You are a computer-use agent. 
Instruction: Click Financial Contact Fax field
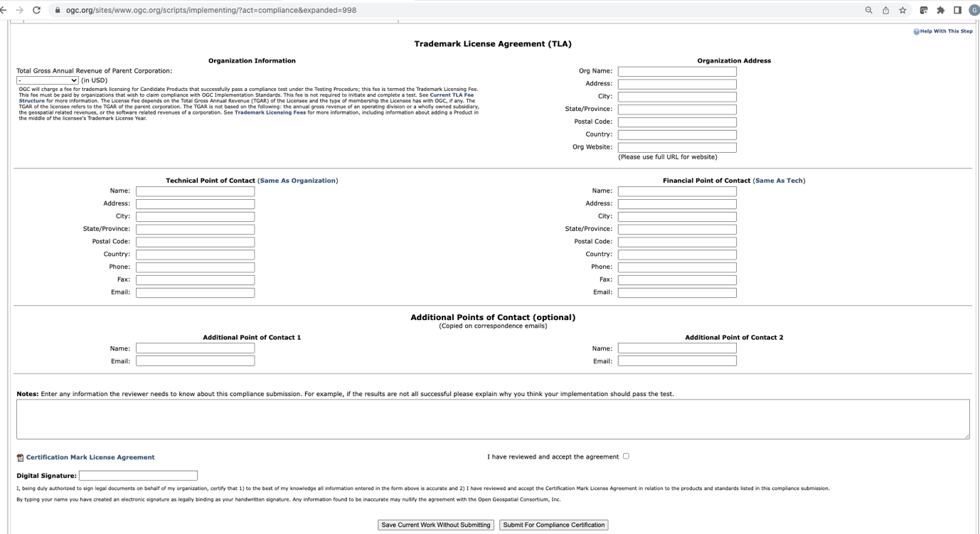[x=677, y=280]
